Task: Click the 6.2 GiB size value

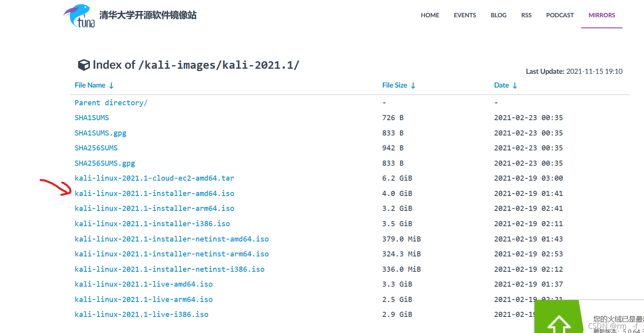Action: click(x=397, y=178)
